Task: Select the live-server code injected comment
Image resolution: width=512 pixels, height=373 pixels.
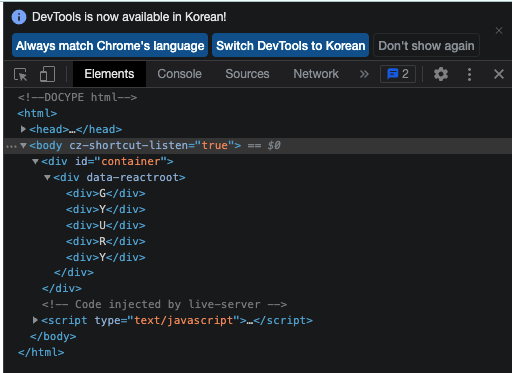Action: point(164,304)
